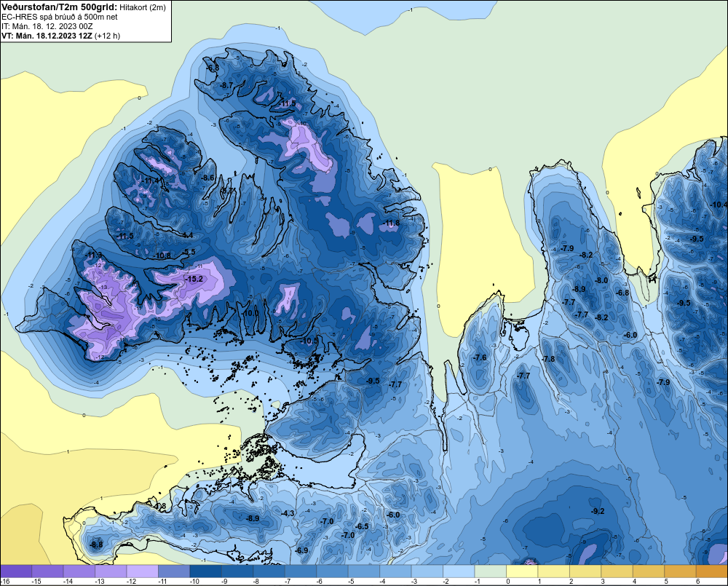Pick legend swatch between -10 and -9
Screen dimensions: 728x586
[x=206, y=571]
